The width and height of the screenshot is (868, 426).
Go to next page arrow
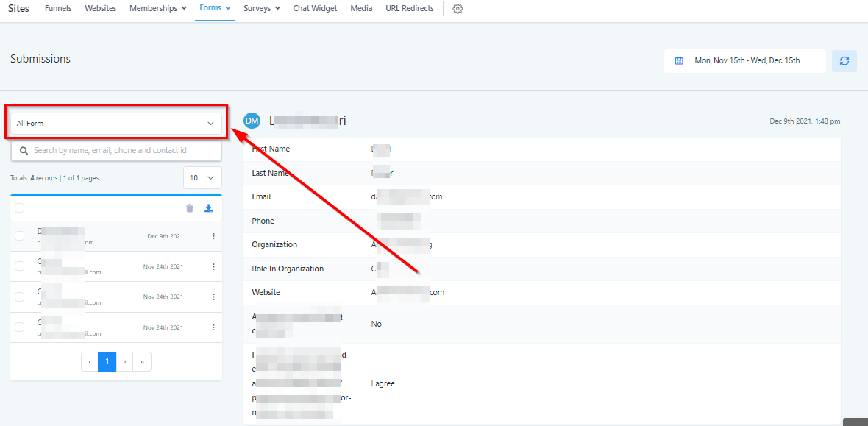[x=125, y=361]
